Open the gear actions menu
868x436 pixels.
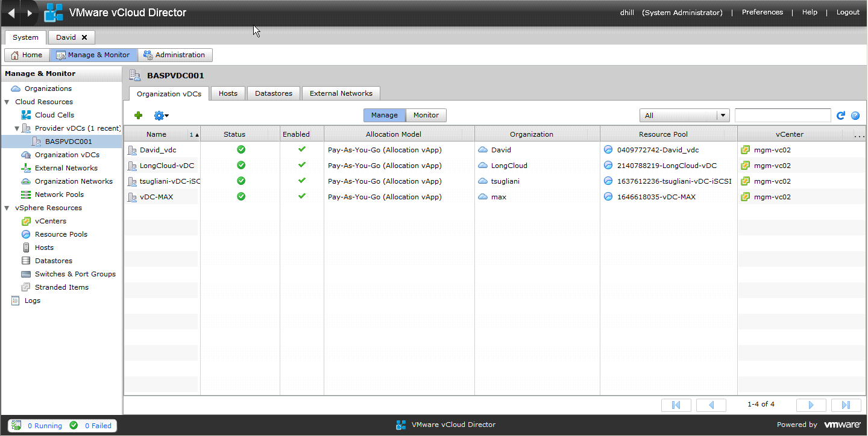pyautogui.click(x=161, y=116)
